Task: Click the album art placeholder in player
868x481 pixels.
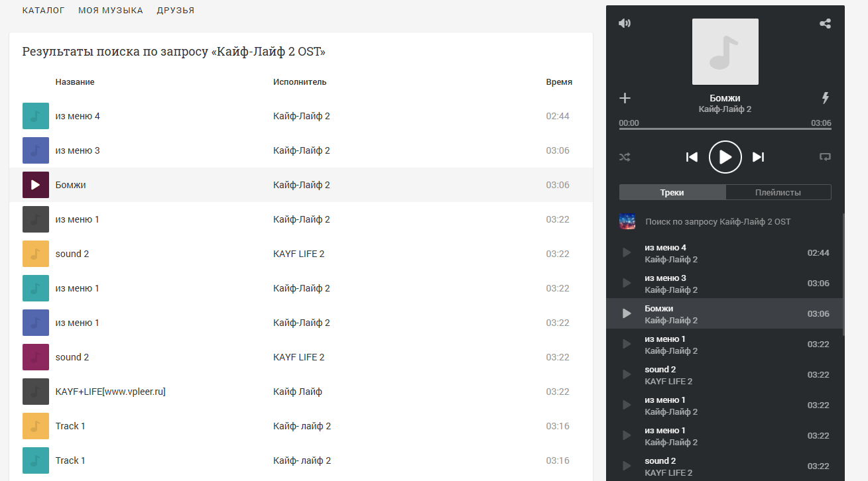Action: point(725,52)
